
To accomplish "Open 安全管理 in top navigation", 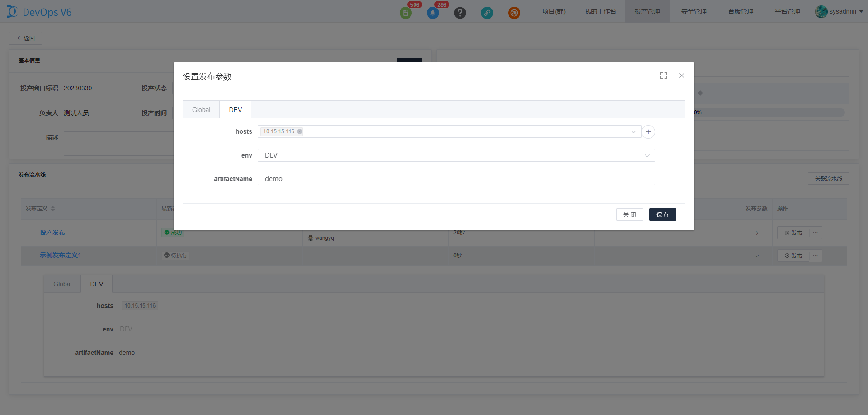I will (x=693, y=11).
